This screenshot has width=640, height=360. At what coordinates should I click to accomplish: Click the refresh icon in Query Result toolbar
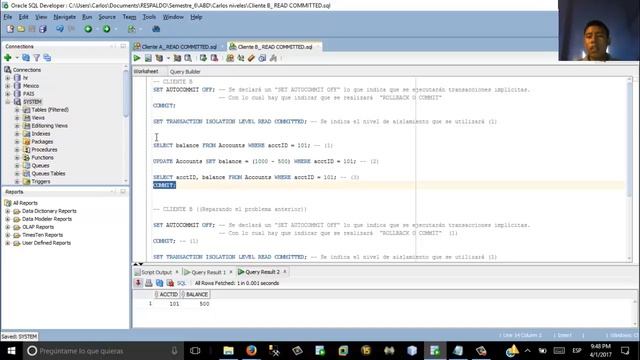(x=160, y=283)
